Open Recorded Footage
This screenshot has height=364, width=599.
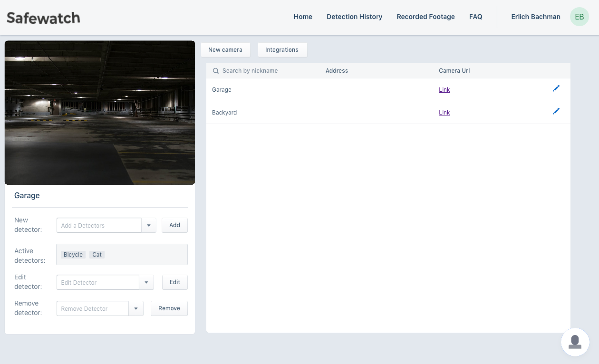pyautogui.click(x=425, y=17)
